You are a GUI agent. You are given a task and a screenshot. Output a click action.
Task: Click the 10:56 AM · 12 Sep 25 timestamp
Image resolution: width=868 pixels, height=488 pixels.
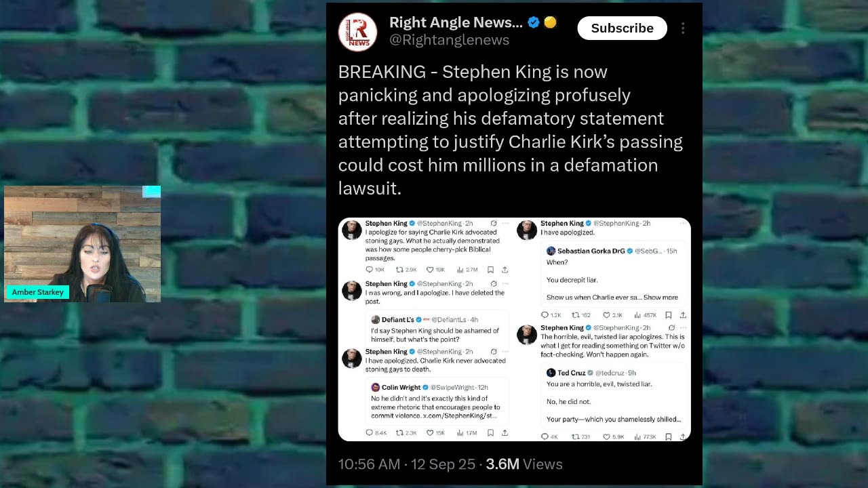(x=407, y=464)
